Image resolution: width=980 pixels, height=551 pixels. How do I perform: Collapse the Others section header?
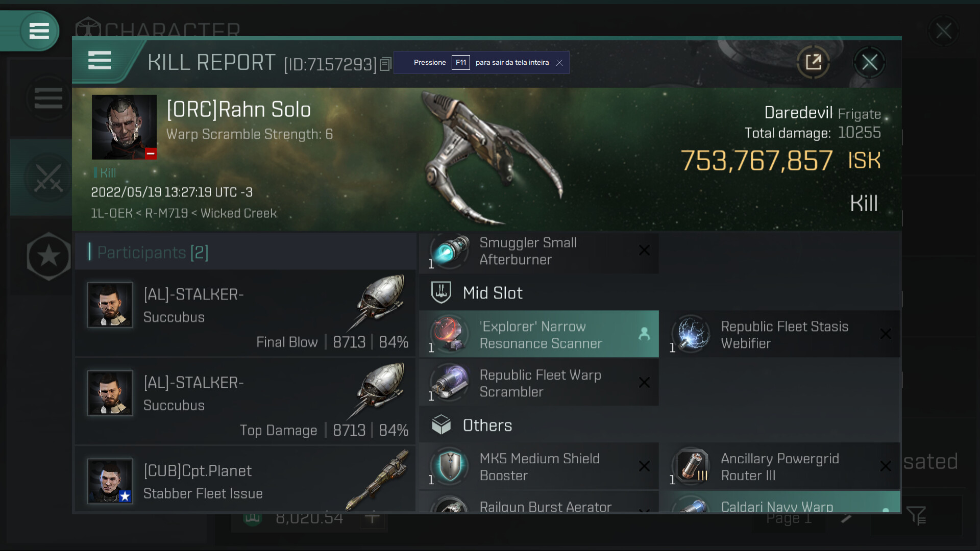[x=487, y=425]
